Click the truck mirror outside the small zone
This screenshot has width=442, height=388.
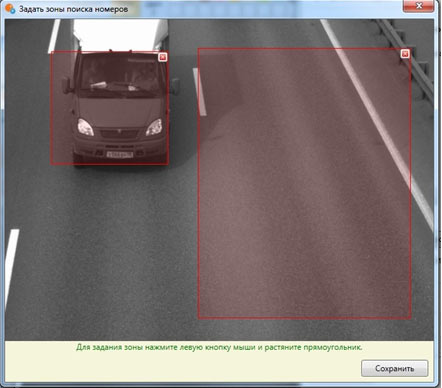point(175,86)
